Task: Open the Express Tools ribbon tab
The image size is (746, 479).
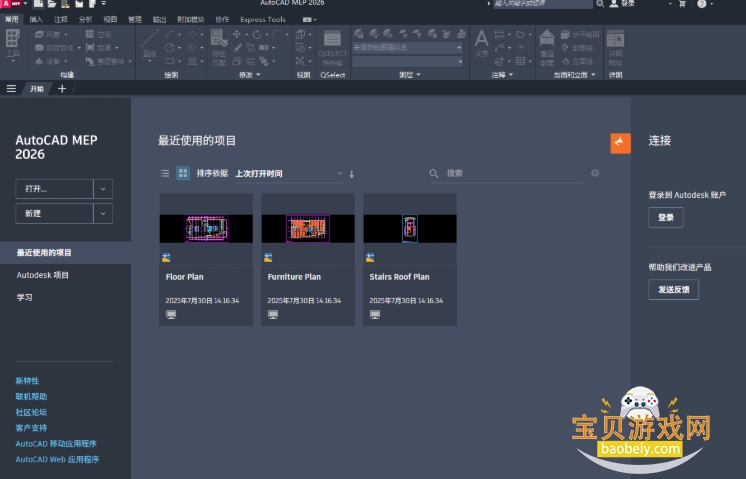Action: coord(263,20)
